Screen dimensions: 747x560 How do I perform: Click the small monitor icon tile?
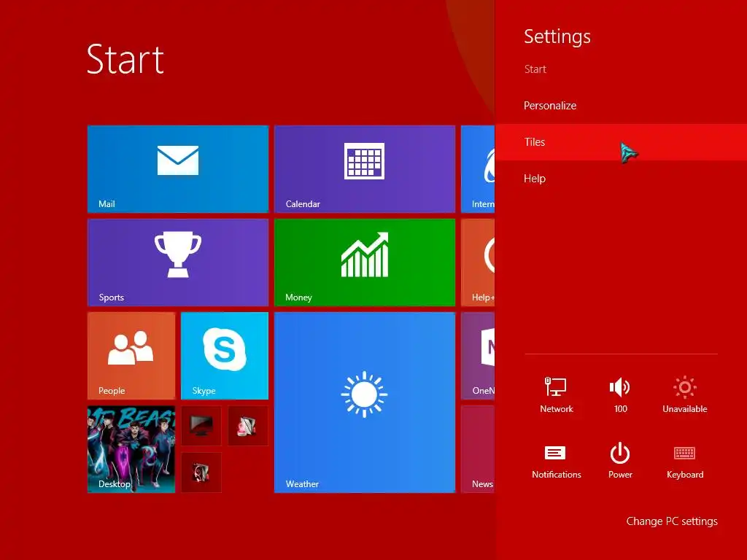[x=201, y=426]
